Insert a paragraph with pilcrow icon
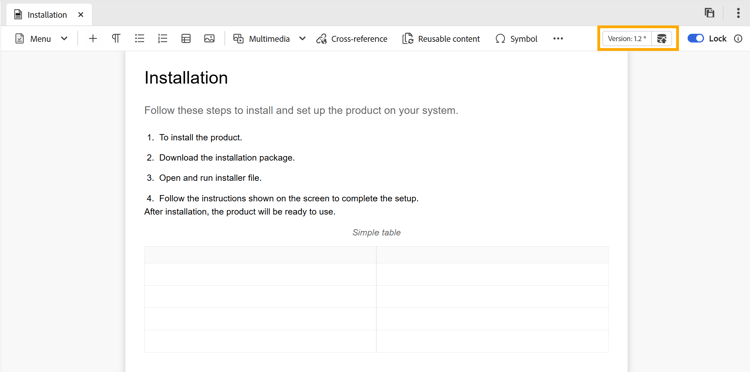The image size is (750, 372). click(116, 39)
